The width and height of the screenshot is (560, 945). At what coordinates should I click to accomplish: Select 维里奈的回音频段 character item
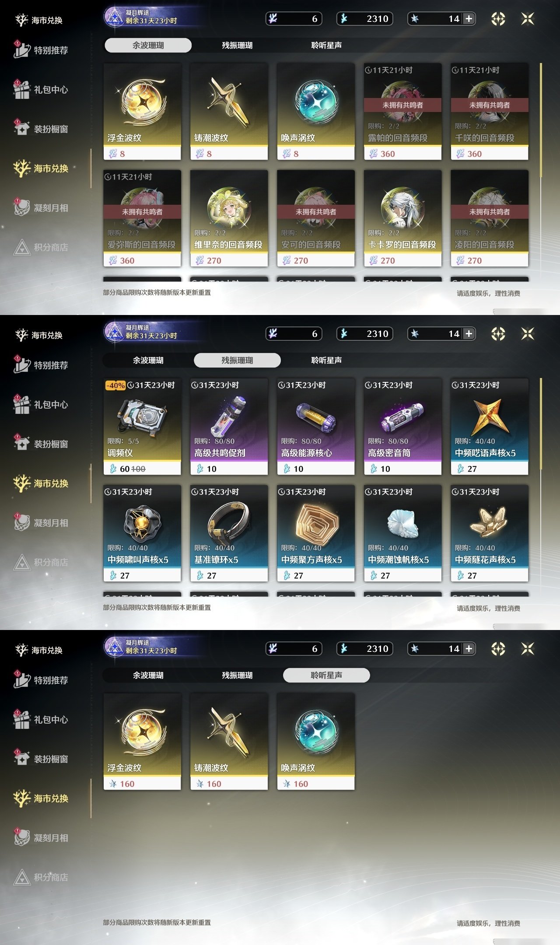coord(229,219)
